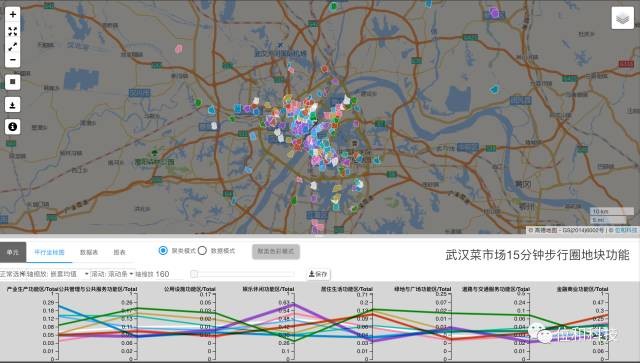
Task: Open the map layers switcher icon
Action: tap(622, 18)
